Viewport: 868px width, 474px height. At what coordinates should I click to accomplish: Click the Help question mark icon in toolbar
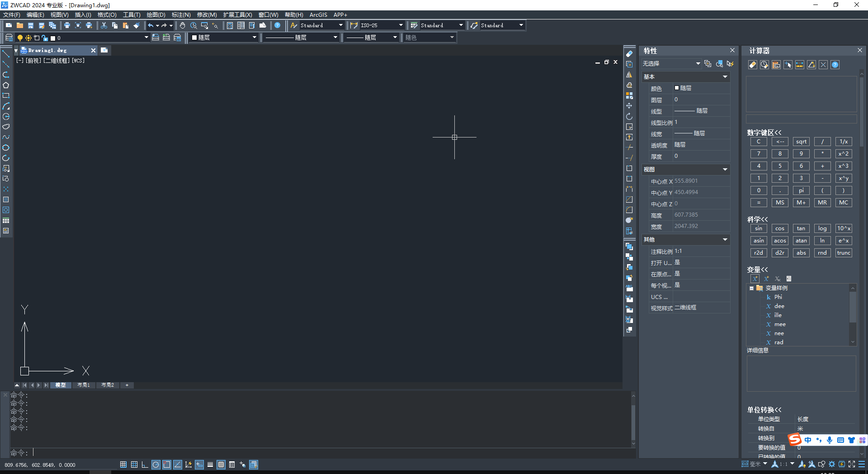tap(278, 25)
